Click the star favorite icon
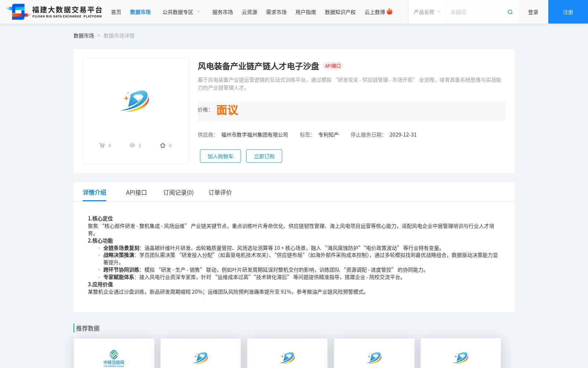 (163, 145)
